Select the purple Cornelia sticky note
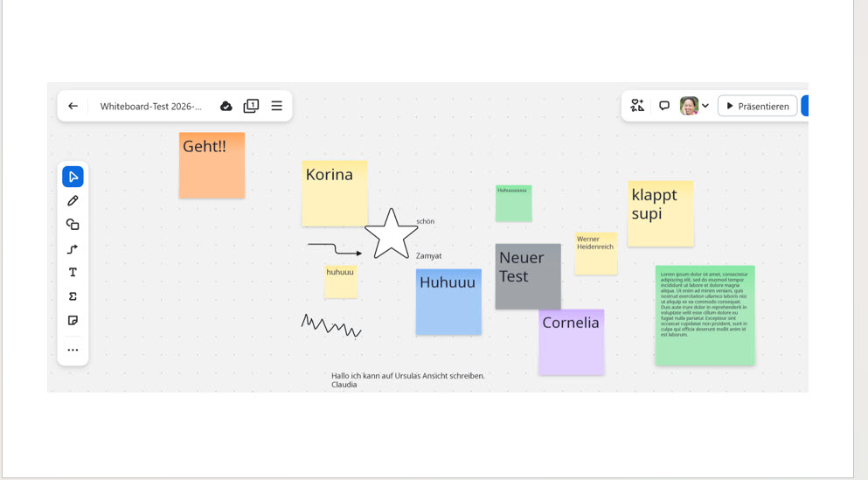The image size is (868, 480). click(571, 343)
